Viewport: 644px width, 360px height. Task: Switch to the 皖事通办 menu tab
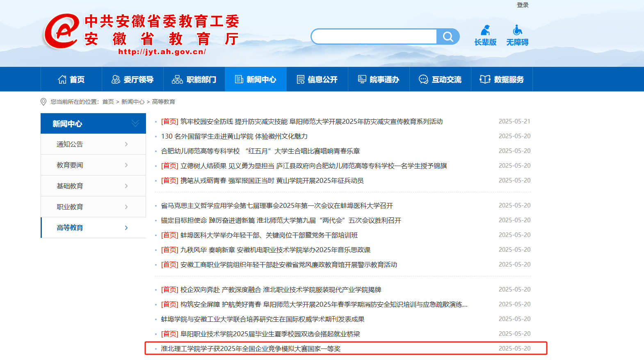coord(379,80)
